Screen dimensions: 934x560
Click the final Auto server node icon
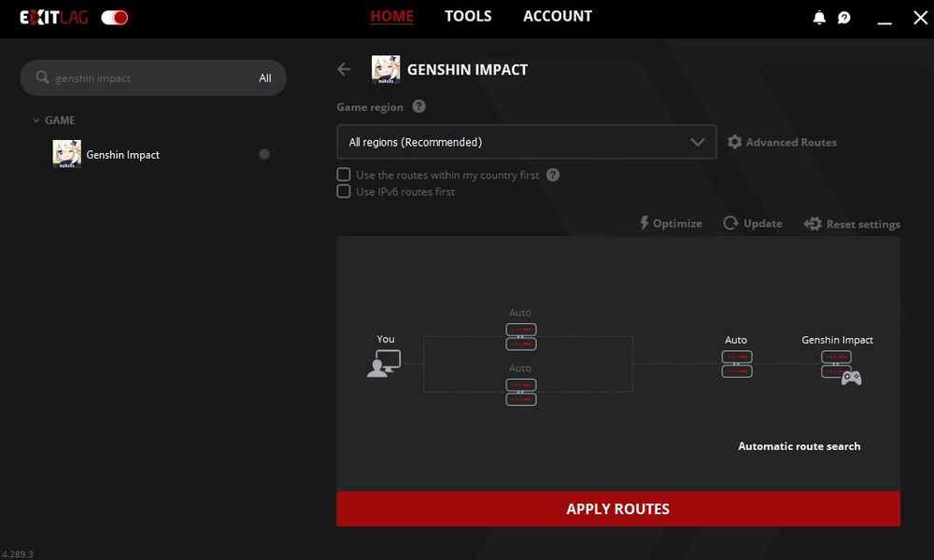(x=736, y=364)
